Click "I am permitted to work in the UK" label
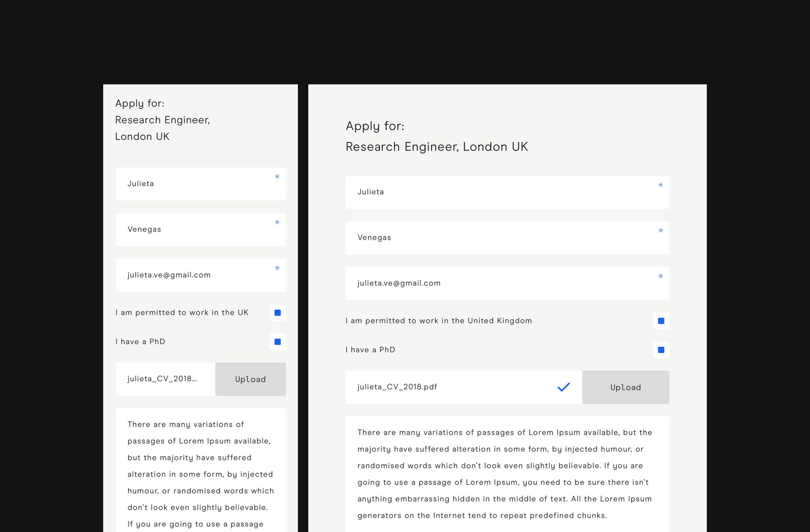810x532 pixels. [182, 313]
